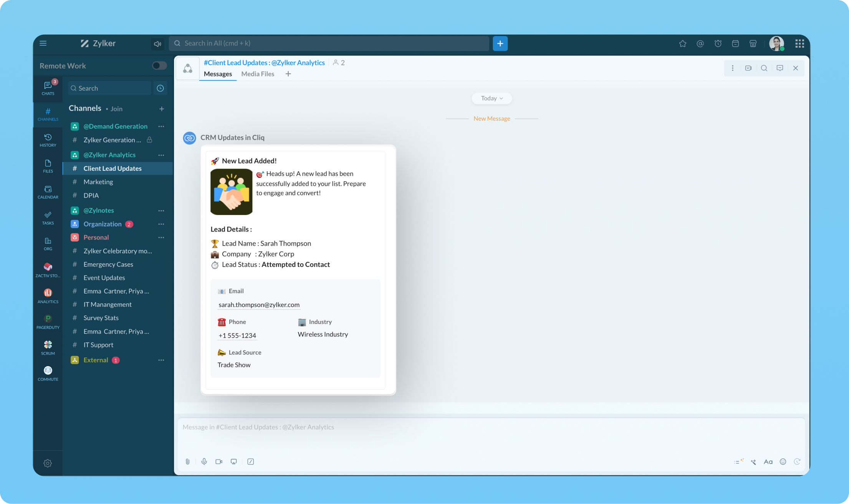Click the Analytics sidebar icon

click(48, 296)
